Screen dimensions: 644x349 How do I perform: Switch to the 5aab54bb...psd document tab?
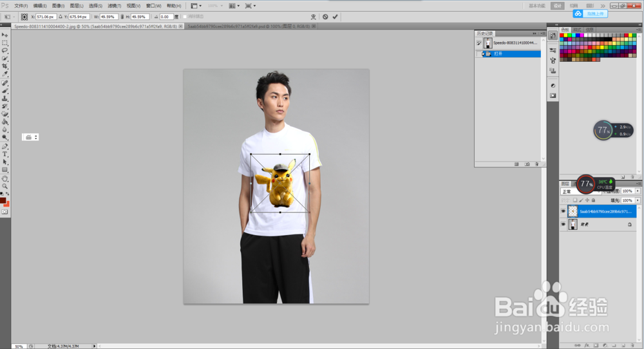251,26
